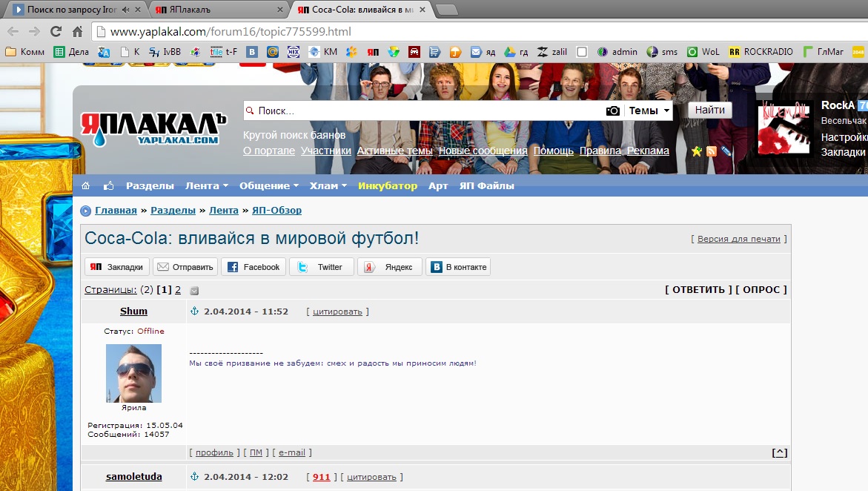Screen dimensions: 868x491
Task: Open the WoL bookmark
Action: pyautogui.click(x=703, y=51)
